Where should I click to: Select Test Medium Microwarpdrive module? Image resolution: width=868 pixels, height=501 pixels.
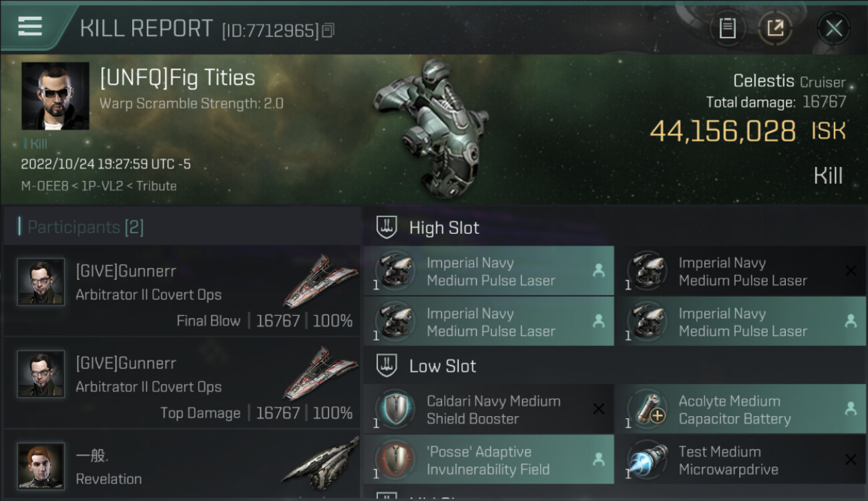pyautogui.click(x=741, y=460)
